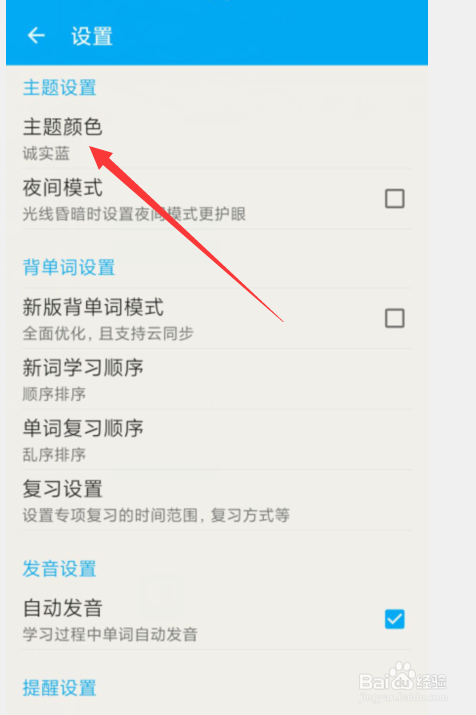Select the 主题设置 section header
This screenshot has height=715, width=476.
[x=60, y=88]
